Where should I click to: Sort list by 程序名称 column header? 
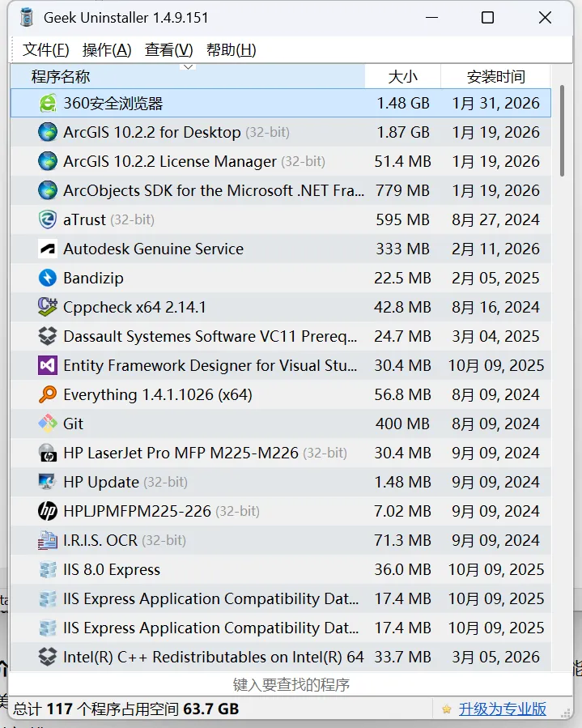188,76
